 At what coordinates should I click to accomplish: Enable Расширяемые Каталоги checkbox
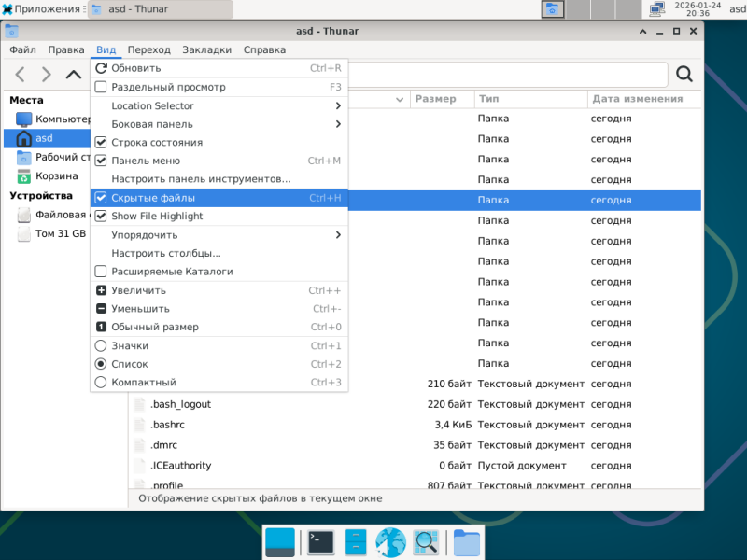(x=101, y=272)
